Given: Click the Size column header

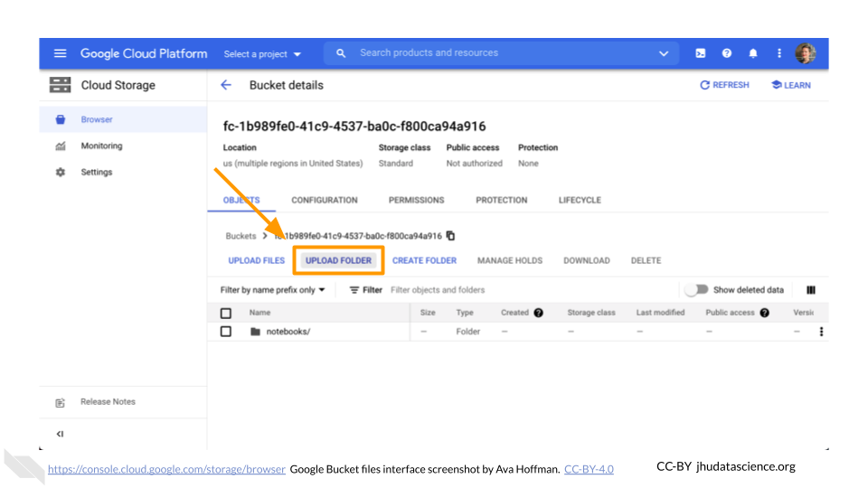Looking at the screenshot, I should pos(428,313).
